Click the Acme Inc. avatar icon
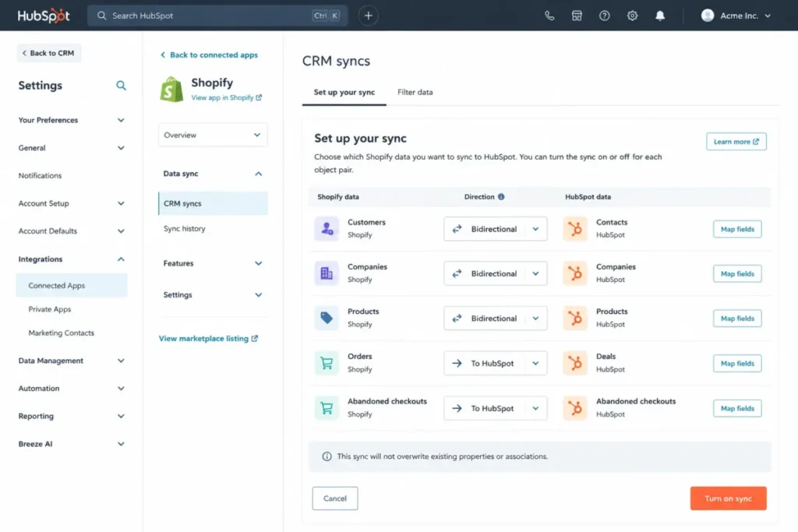The image size is (798, 532). (708, 16)
